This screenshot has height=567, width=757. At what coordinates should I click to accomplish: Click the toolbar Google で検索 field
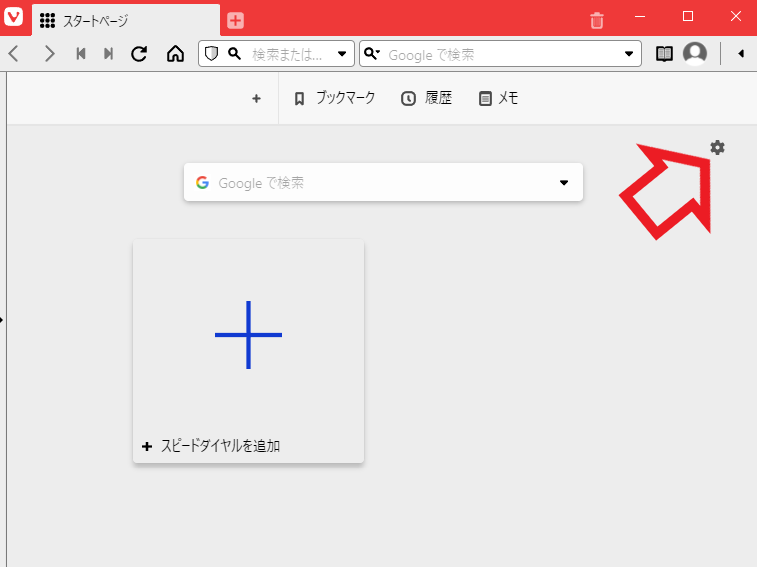point(502,55)
